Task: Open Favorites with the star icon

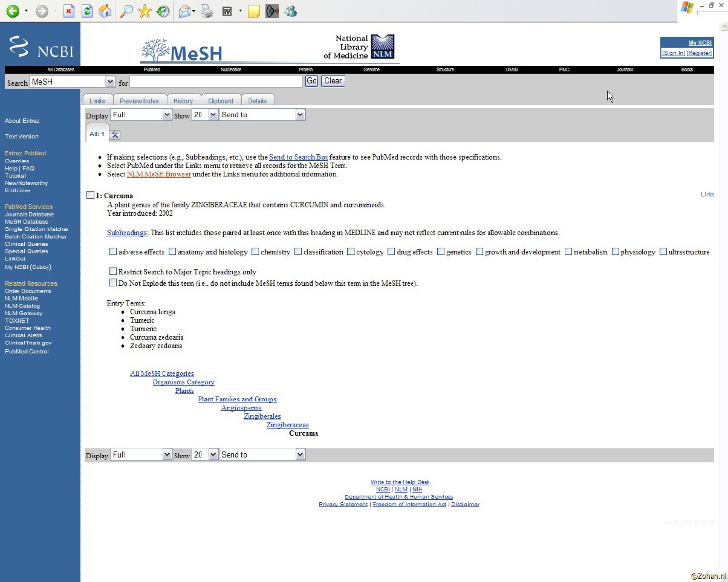Action: (x=145, y=11)
